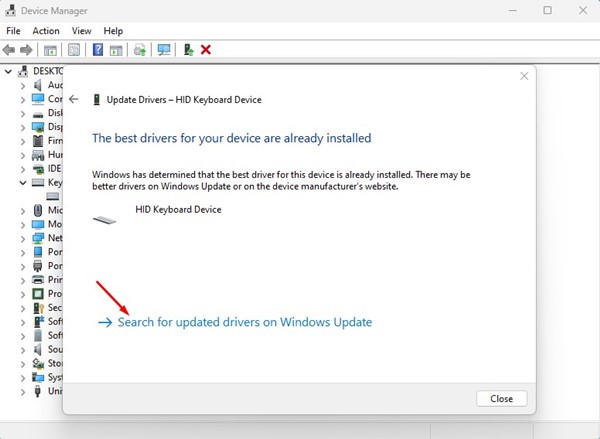600x439 pixels.
Task: Open the File menu
Action: coord(13,31)
